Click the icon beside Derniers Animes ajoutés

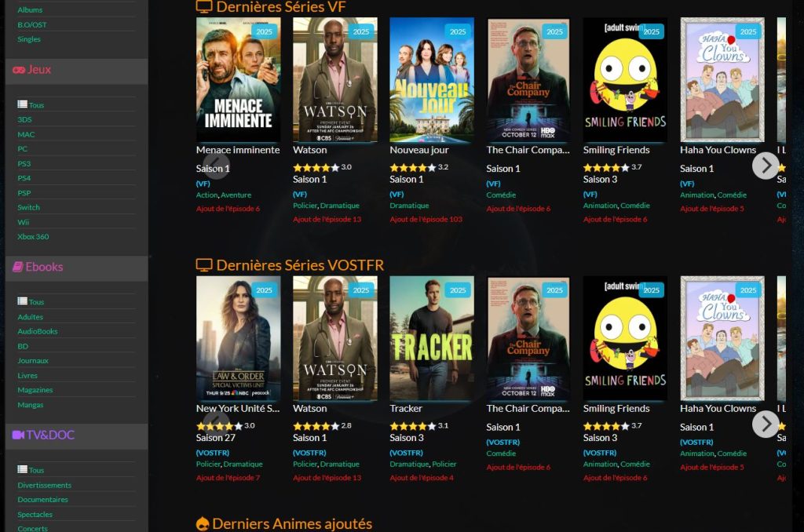click(203, 524)
